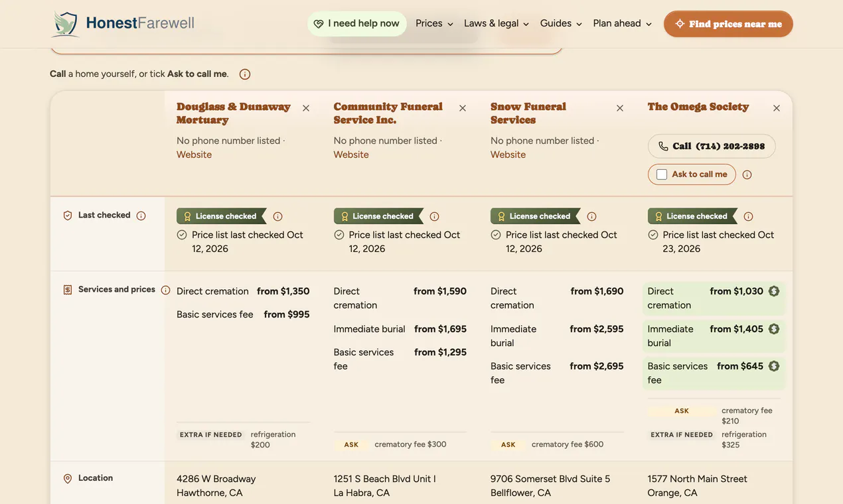Image resolution: width=843 pixels, height=504 pixels.
Task: Click the Location row label
Action: (96, 478)
